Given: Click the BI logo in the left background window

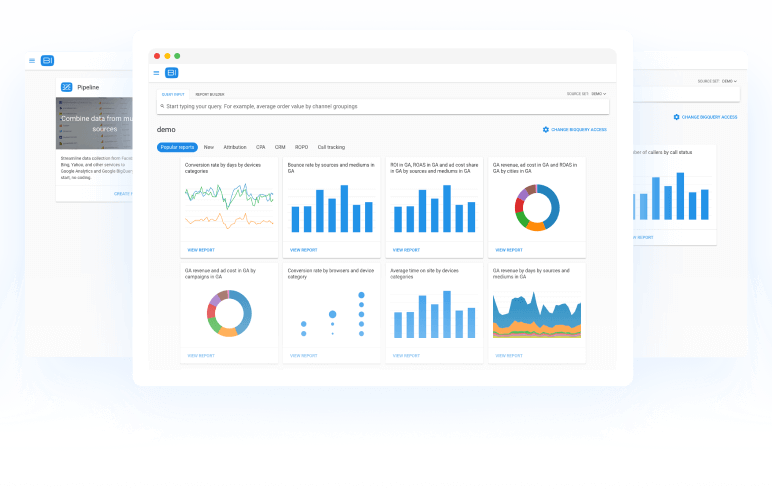Looking at the screenshot, I should pos(47,61).
